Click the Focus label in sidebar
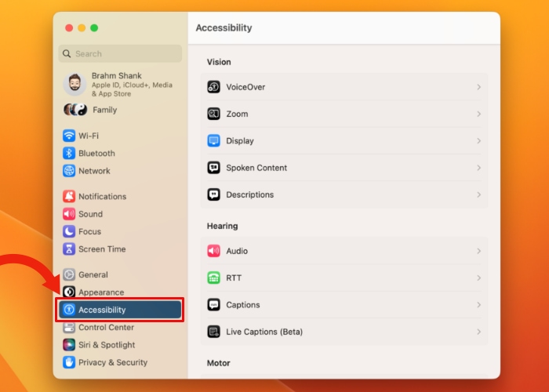Image resolution: width=549 pixels, height=392 pixels. (x=89, y=232)
